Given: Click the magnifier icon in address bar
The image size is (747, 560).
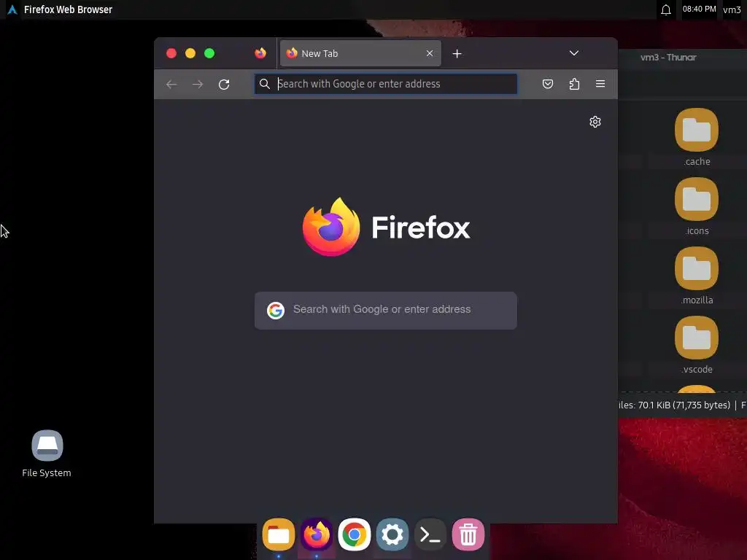Looking at the screenshot, I should (x=264, y=85).
